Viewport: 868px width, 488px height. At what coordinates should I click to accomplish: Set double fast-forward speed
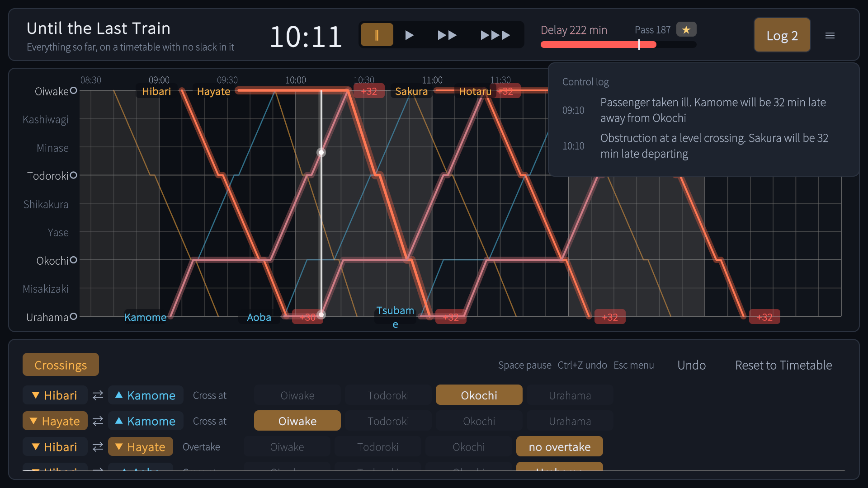[x=447, y=35]
